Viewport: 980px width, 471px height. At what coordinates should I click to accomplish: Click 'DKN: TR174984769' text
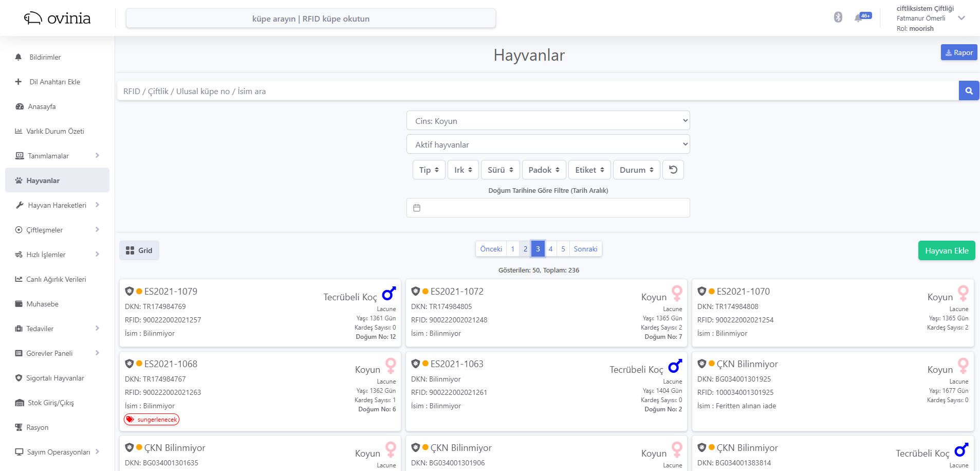tap(155, 306)
